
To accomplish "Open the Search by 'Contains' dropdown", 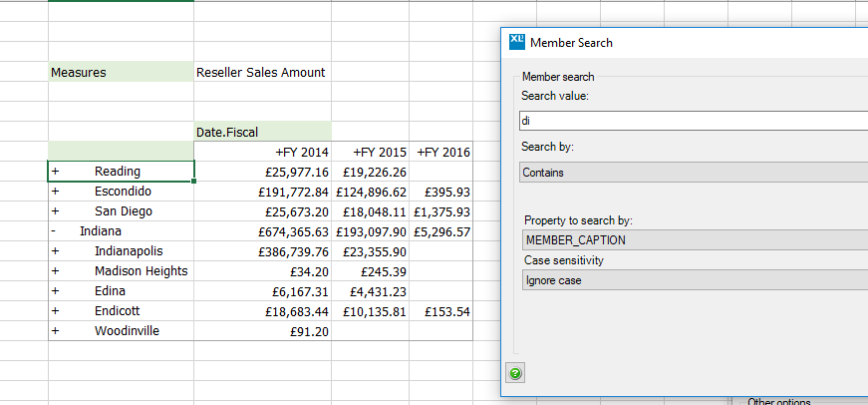I will click(693, 173).
